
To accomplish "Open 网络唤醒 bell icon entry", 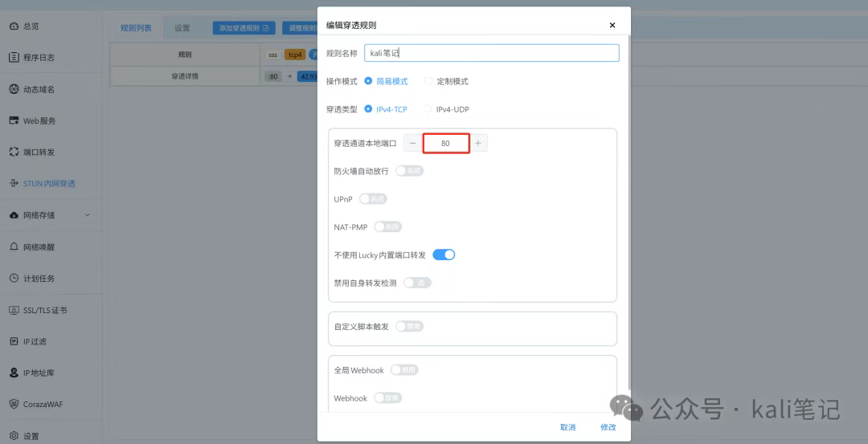I will 14,247.
